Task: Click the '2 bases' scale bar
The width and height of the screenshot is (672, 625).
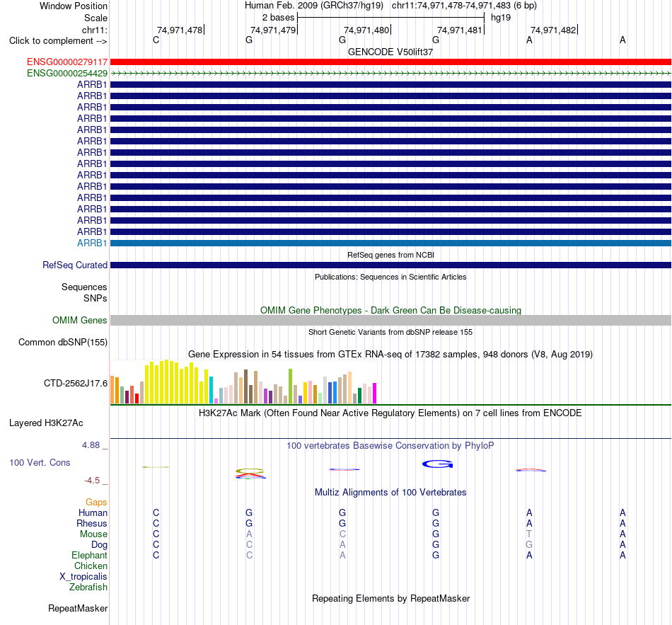Action: (390, 18)
